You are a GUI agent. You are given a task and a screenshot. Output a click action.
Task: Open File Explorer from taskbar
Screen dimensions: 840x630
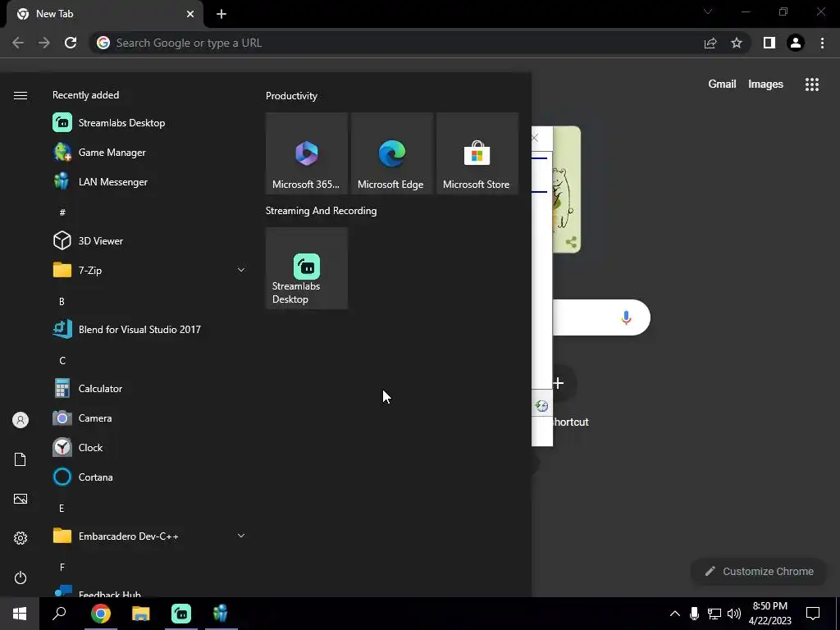(x=141, y=614)
